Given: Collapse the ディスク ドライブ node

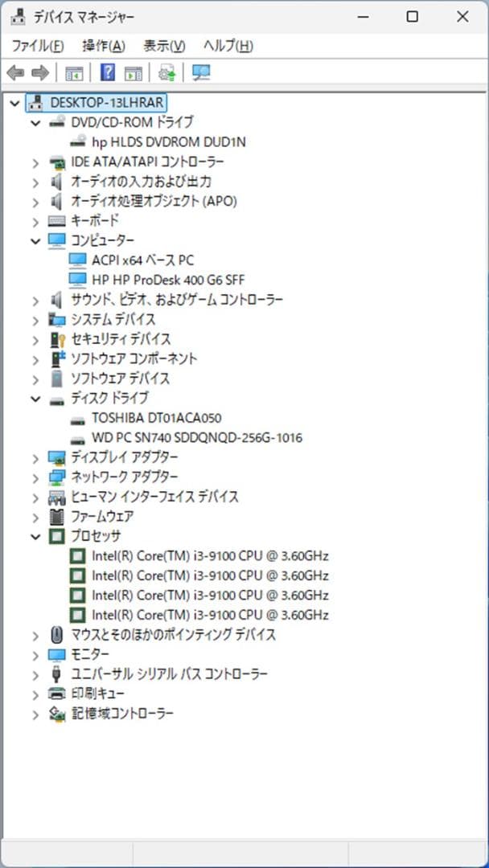Looking at the screenshot, I should tap(36, 399).
